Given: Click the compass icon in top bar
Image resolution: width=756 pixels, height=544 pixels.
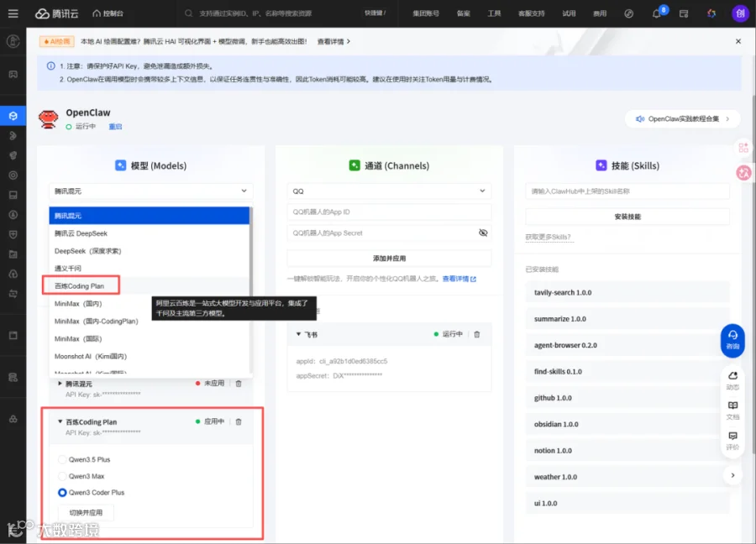Looking at the screenshot, I should [x=628, y=13].
